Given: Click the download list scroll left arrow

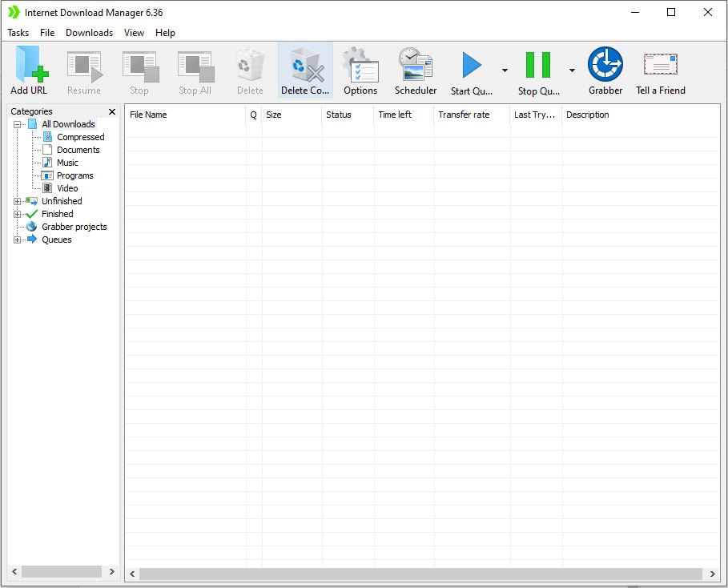Looking at the screenshot, I should click(132, 574).
